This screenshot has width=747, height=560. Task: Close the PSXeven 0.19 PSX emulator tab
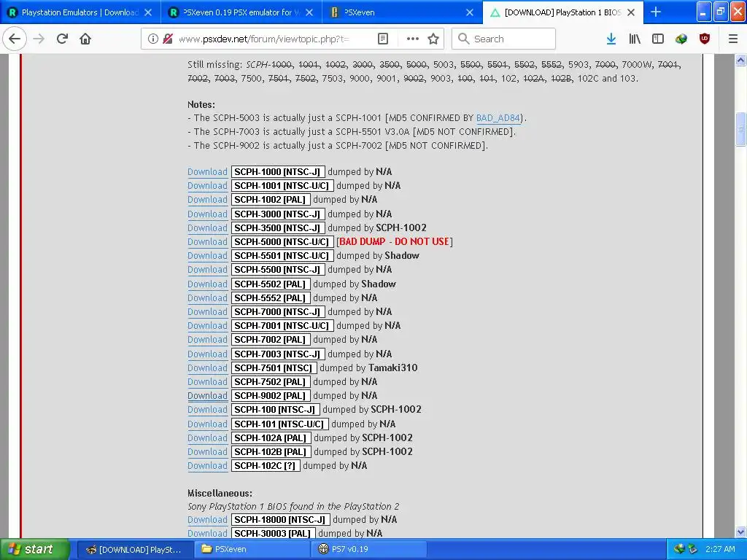(309, 12)
